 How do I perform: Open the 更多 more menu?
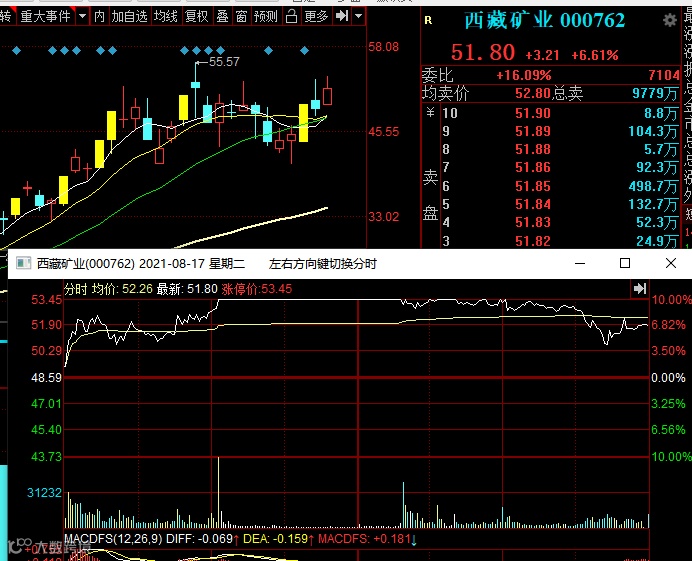pos(316,17)
